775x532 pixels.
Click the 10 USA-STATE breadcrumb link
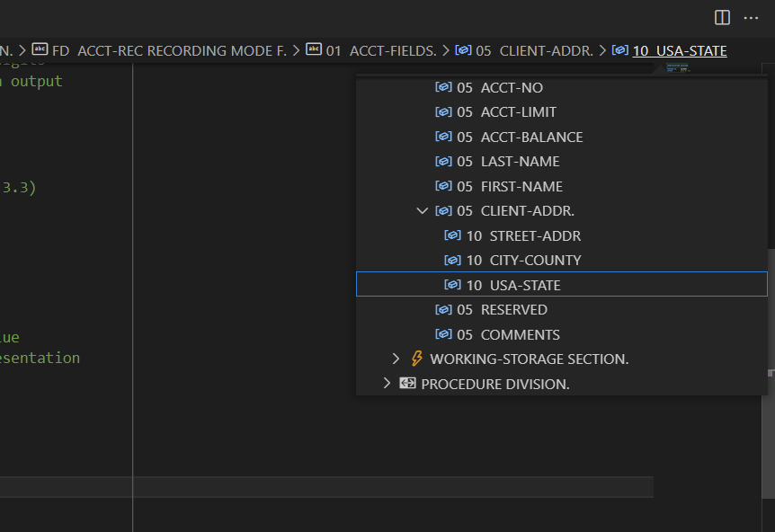(679, 51)
